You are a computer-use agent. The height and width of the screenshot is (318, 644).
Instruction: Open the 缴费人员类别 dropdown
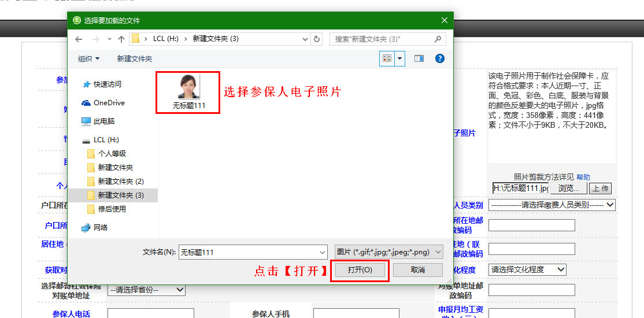[x=552, y=205]
